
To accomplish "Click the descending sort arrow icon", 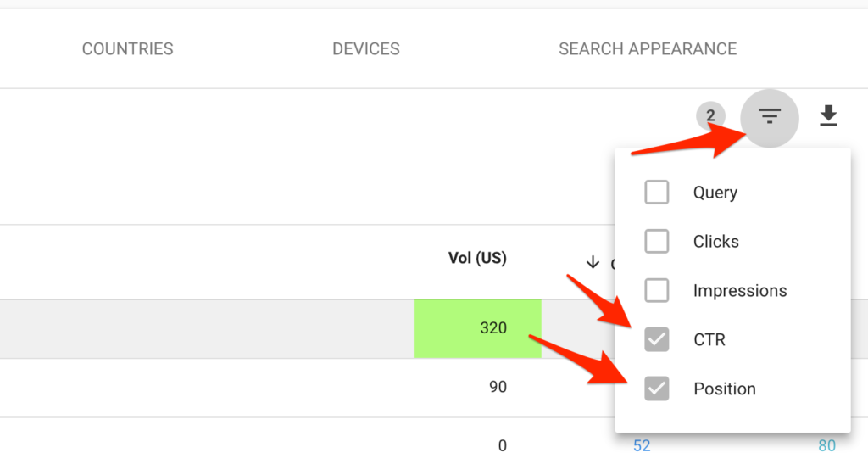I will click(x=593, y=262).
